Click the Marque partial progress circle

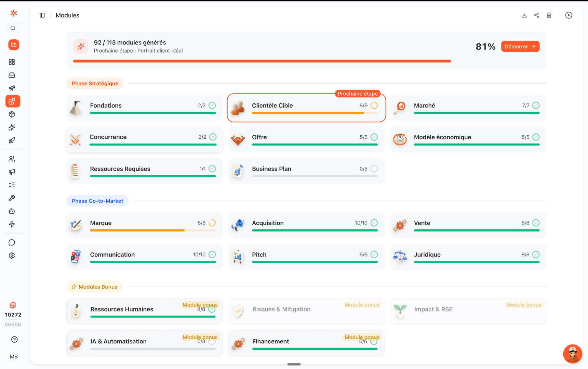[x=212, y=223]
